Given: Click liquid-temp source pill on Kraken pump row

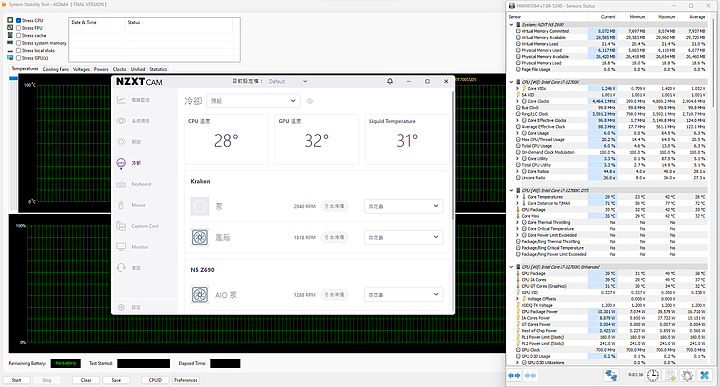Looking at the screenshot, I should pos(334,206).
